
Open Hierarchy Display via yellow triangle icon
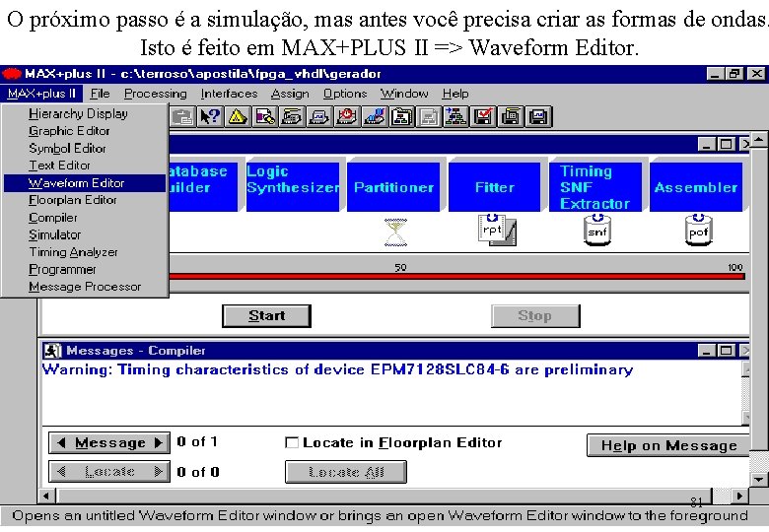(238, 117)
